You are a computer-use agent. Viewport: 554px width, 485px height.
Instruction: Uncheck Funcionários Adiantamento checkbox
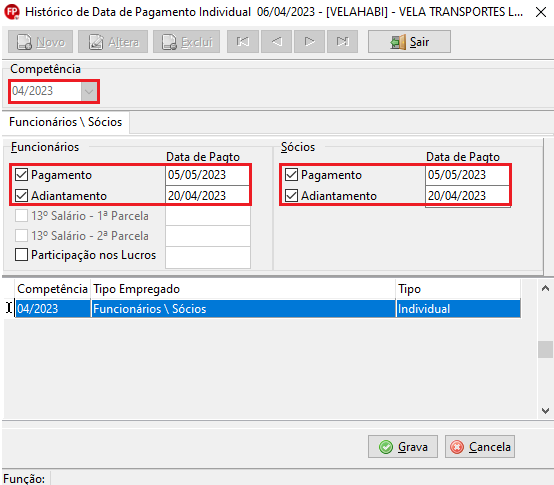click(x=21, y=196)
